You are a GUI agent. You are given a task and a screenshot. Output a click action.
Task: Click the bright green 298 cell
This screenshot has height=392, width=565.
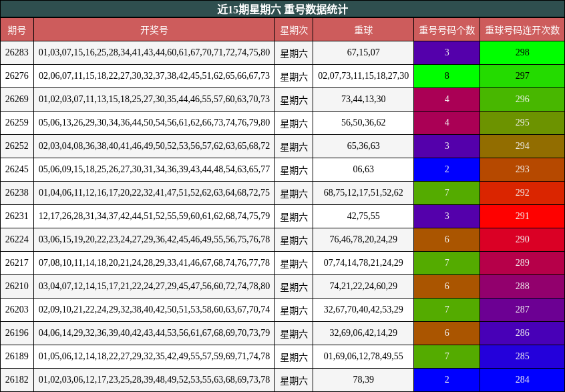pyautogui.click(x=522, y=53)
